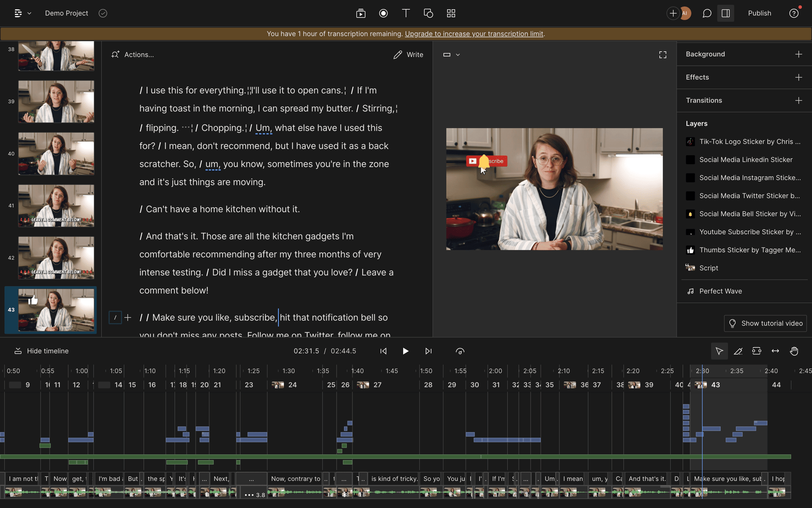
Task: Click the Publish button
Action: point(759,13)
